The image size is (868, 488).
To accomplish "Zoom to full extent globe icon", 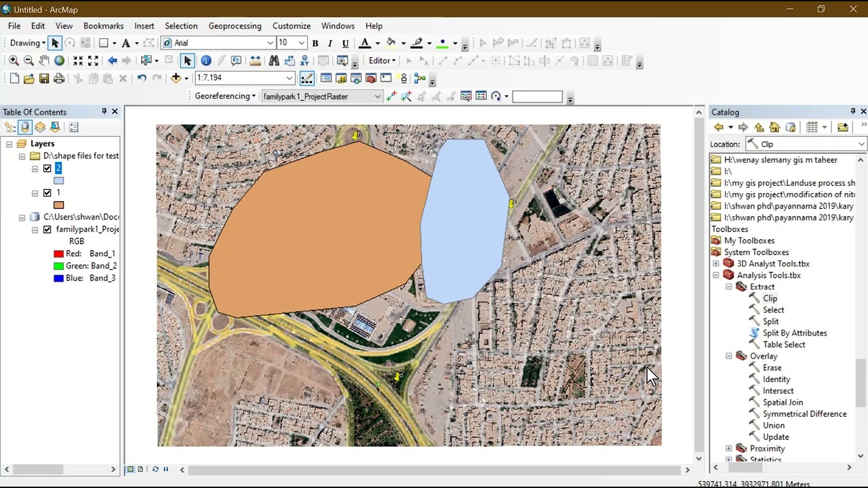I will [x=59, y=61].
